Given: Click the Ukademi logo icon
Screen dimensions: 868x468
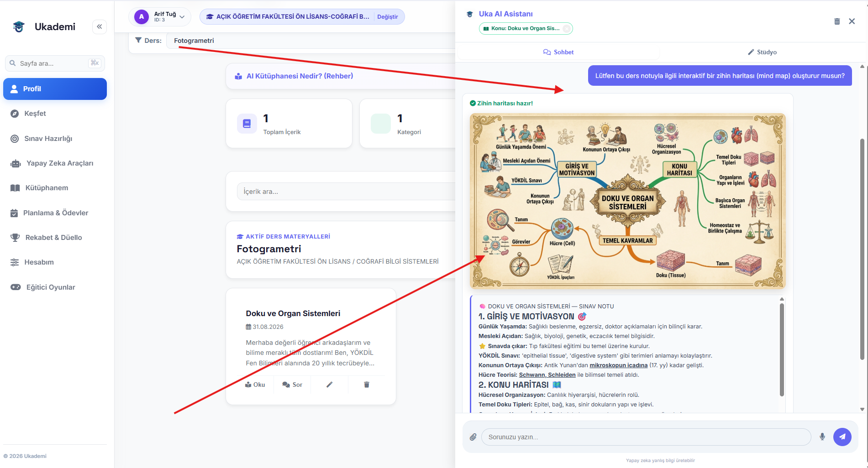Looking at the screenshot, I should tap(19, 26).
